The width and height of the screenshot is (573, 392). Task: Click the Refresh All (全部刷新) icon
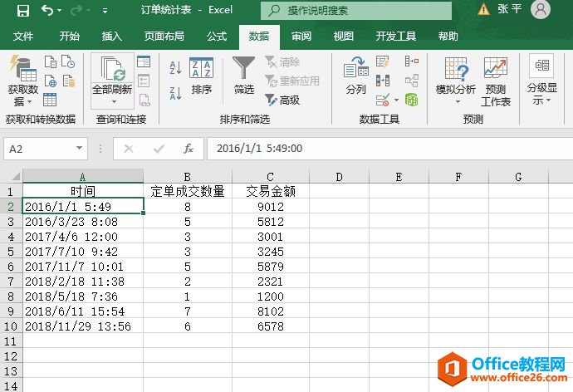(x=112, y=71)
